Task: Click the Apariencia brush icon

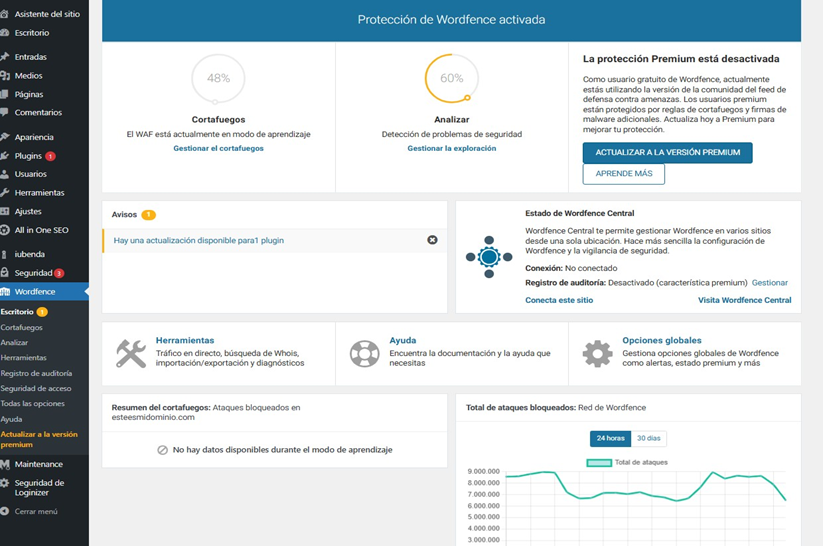Action: click(5, 136)
